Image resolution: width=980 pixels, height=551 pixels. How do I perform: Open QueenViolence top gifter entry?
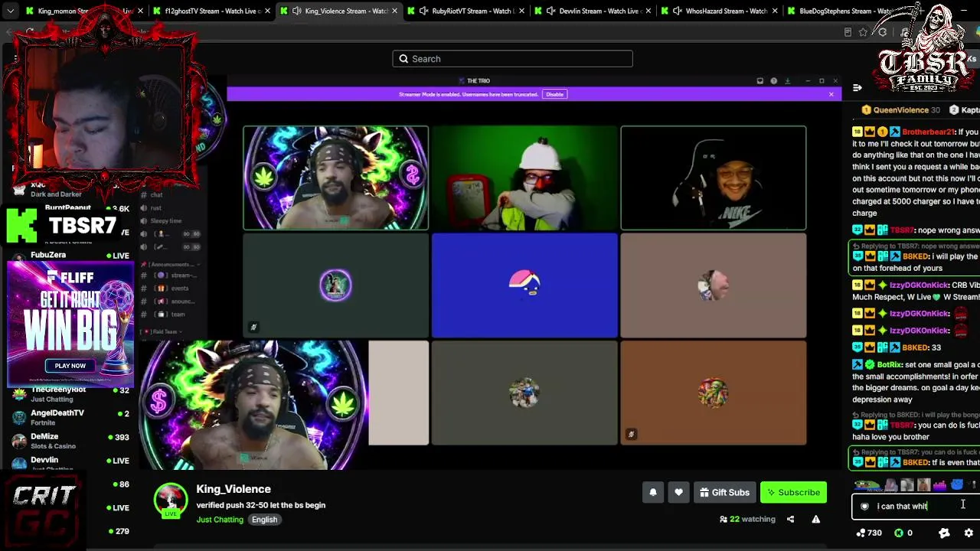click(x=902, y=110)
